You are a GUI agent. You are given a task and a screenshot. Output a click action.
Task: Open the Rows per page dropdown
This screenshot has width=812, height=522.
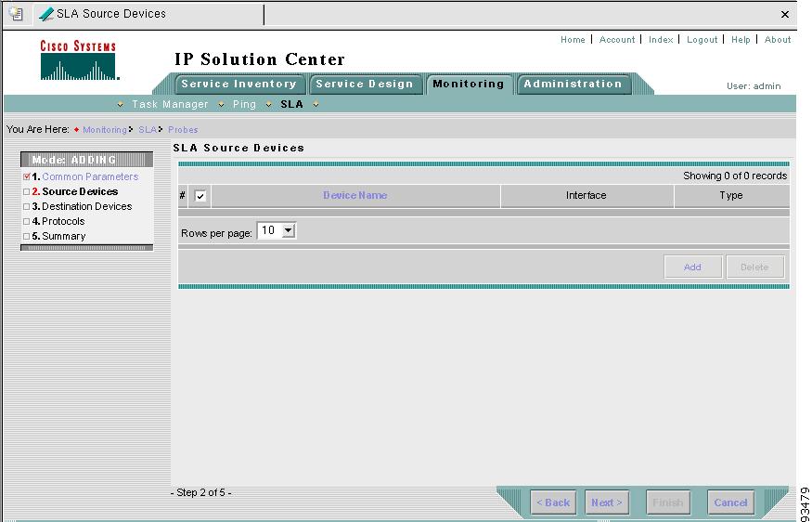tap(277, 230)
